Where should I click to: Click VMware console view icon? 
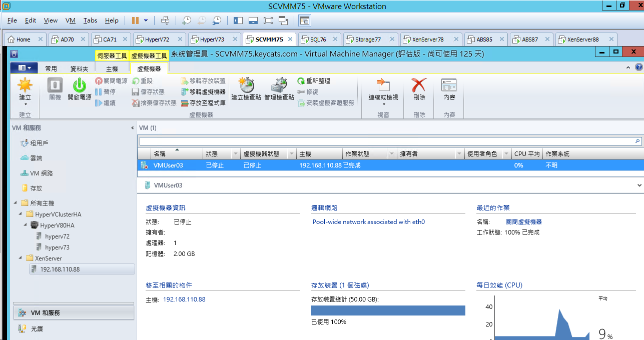305,20
